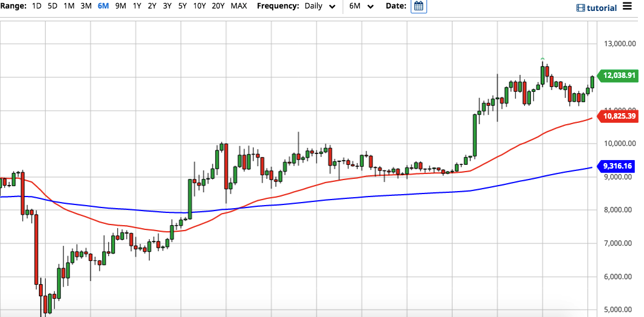644x317 pixels.
Task: Open the Date calendar picker
Action: pyautogui.click(x=419, y=6)
